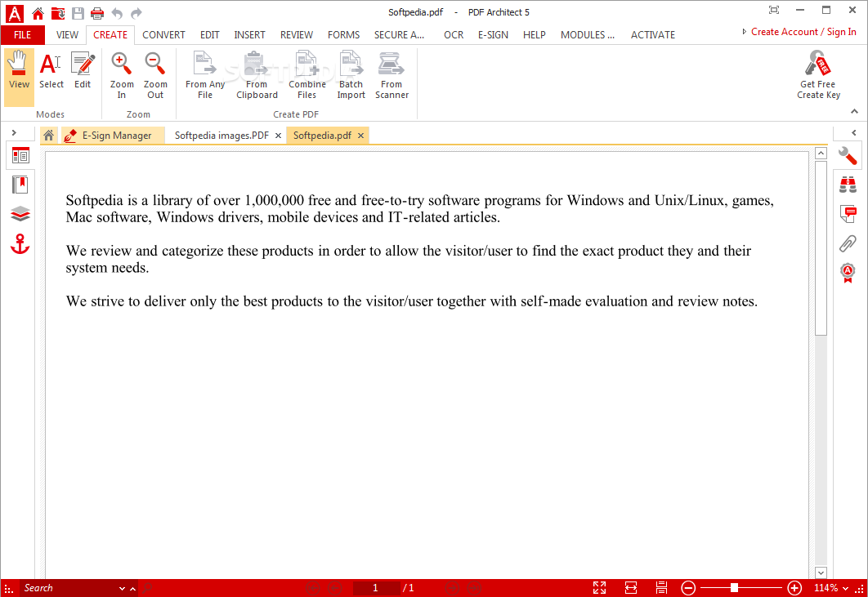Activate the Select text mode
The width and height of the screenshot is (868, 597).
pos(51,70)
